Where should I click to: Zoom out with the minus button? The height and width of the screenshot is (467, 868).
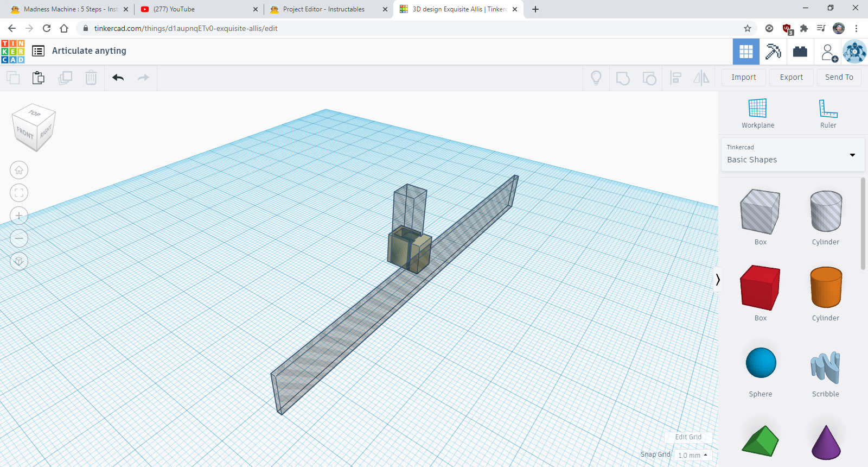[19, 238]
